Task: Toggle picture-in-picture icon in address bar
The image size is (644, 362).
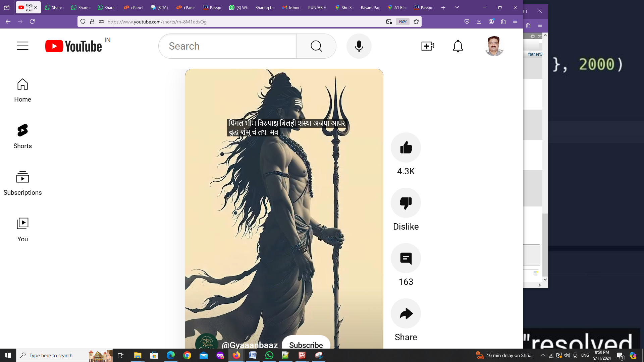Action: point(389,22)
